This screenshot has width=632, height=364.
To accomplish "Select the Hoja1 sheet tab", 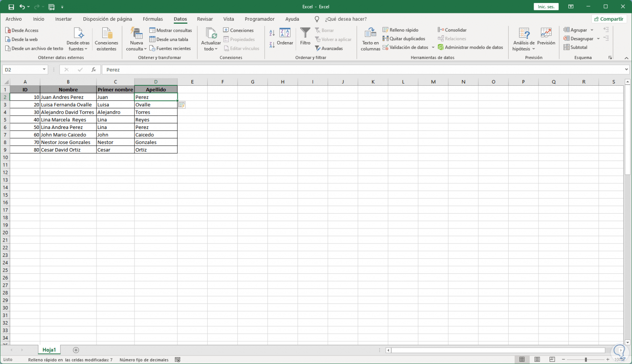I will [49, 350].
